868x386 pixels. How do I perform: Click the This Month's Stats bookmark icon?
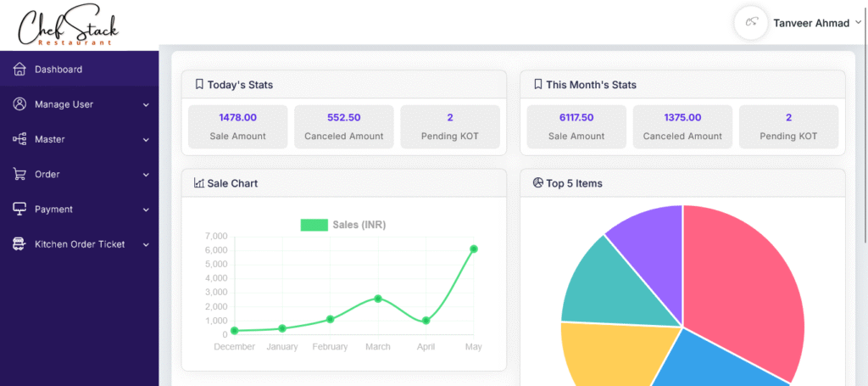click(537, 85)
